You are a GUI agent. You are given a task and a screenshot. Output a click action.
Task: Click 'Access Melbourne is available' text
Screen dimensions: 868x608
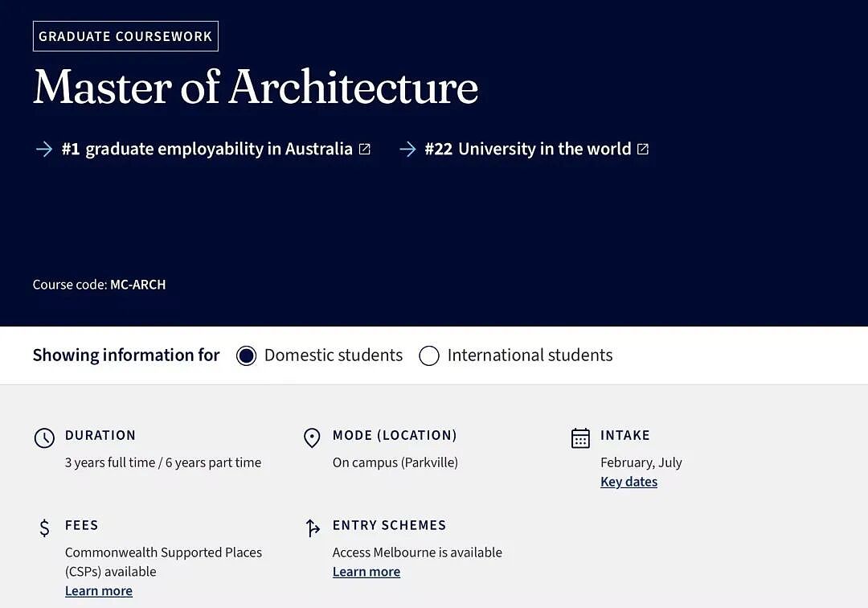tap(417, 552)
